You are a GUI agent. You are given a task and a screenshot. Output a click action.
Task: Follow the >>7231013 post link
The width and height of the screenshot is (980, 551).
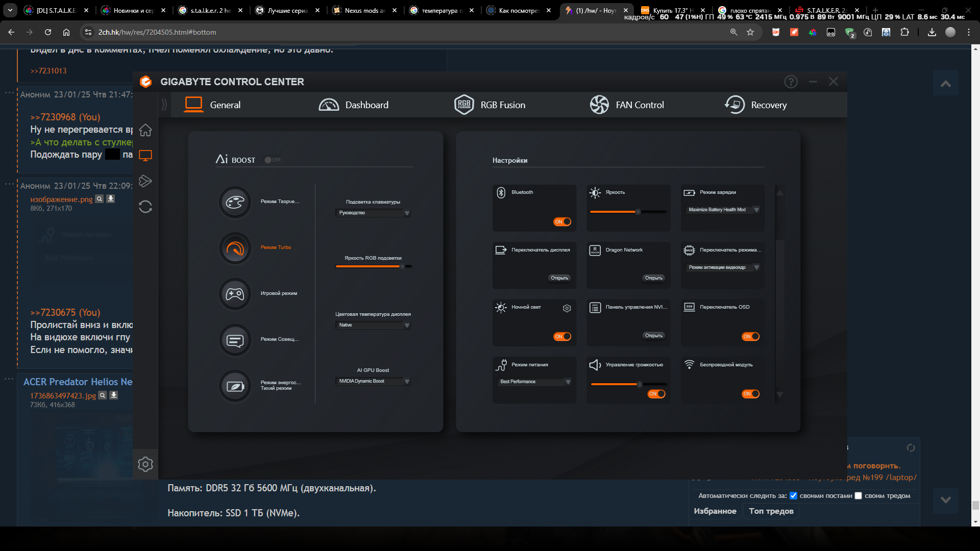[x=48, y=71]
